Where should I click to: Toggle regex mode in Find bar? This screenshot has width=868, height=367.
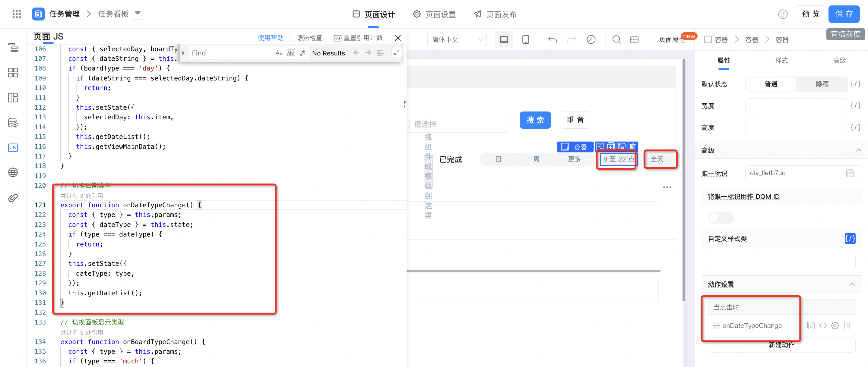pyautogui.click(x=303, y=53)
